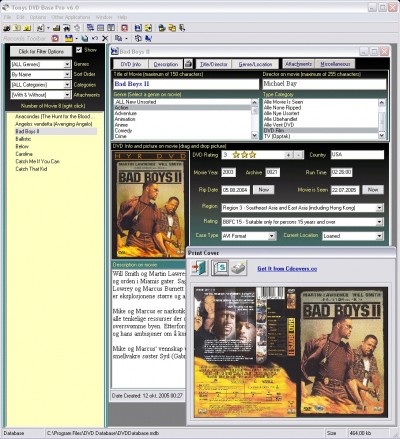Open the ALL Categories dropdown

[x=67, y=85]
